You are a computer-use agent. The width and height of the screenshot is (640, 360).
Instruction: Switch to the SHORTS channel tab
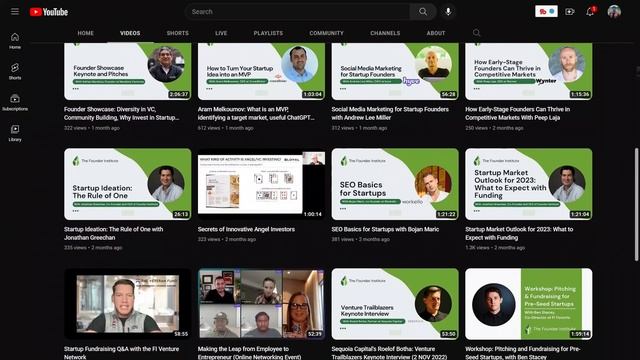click(178, 33)
